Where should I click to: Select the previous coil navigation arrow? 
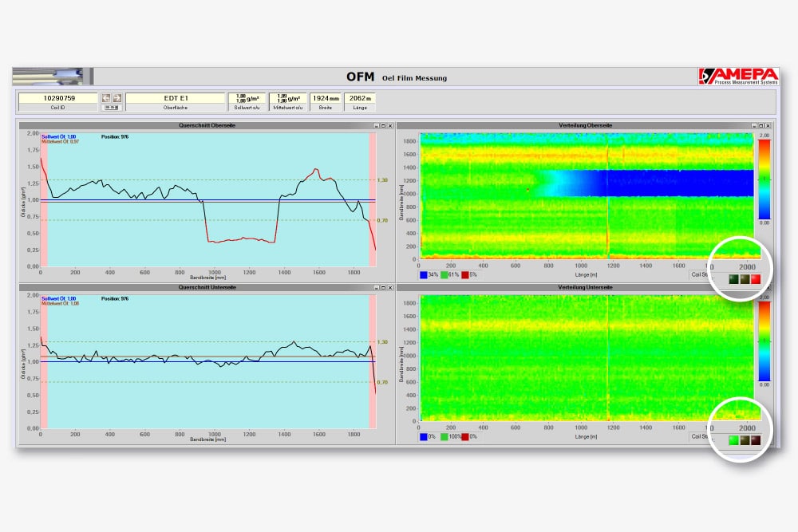(x=105, y=97)
